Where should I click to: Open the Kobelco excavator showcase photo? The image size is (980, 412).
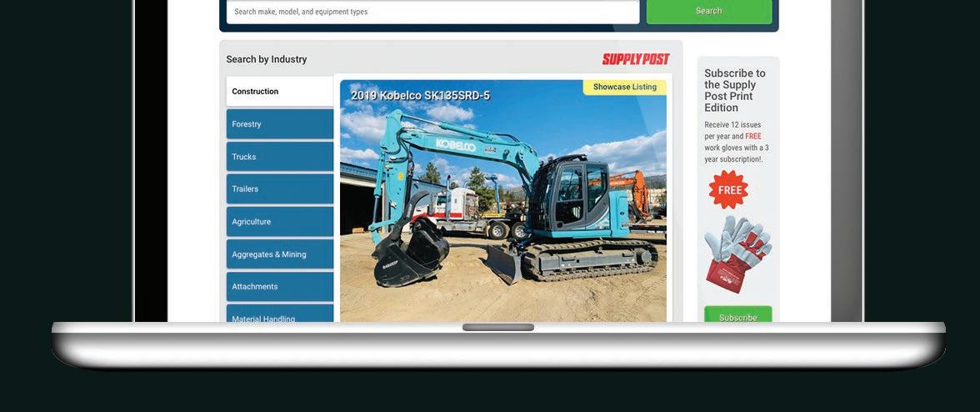click(x=503, y=201)
